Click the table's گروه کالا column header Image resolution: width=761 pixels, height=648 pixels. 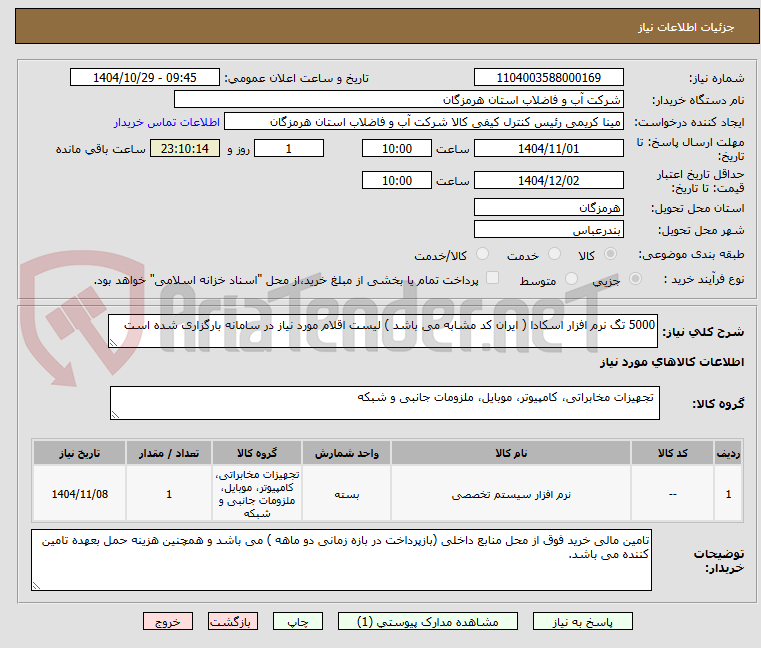click(257, 453)
